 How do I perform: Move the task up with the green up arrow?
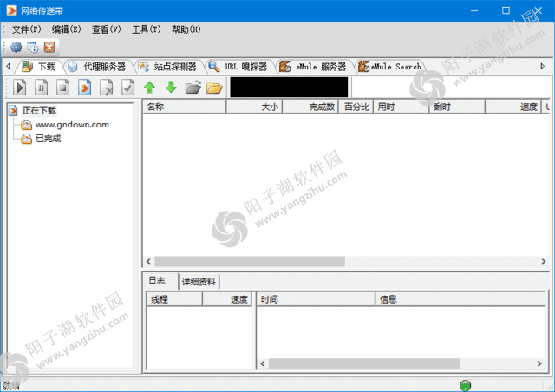tap(149, 88)
